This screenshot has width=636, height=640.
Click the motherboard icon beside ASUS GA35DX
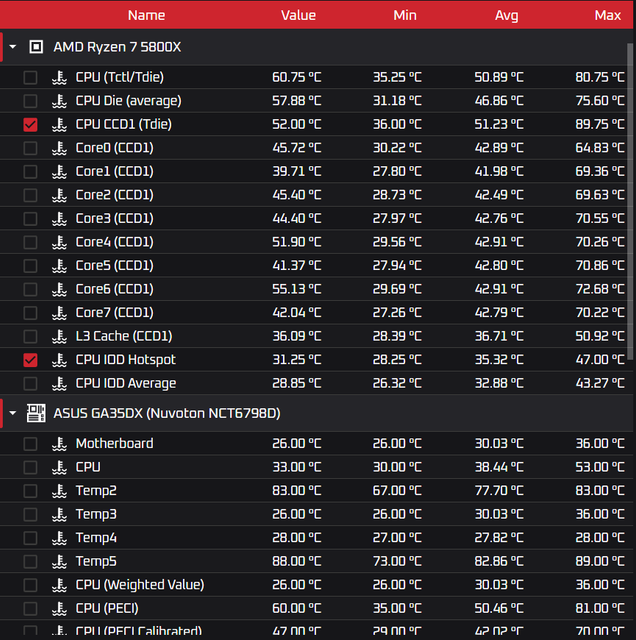click(x=36, y=413)
